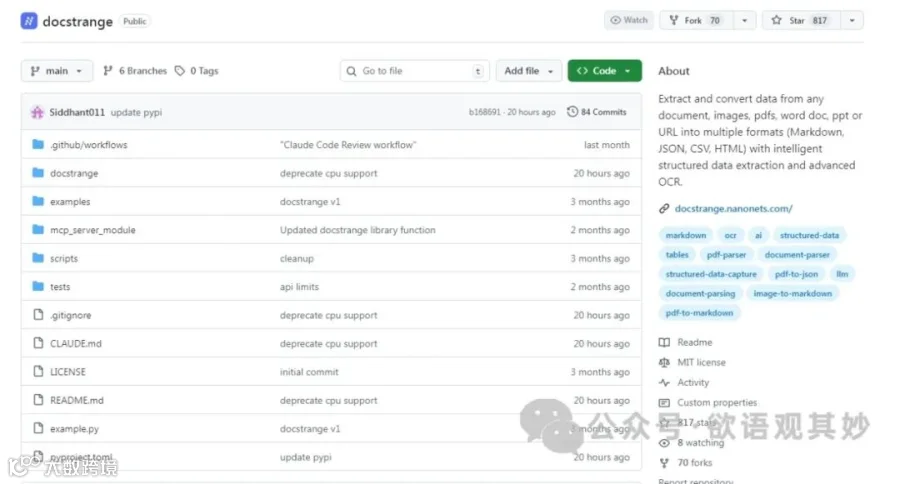
Task: Click the file icon for README.md
Action: [38, 400]
